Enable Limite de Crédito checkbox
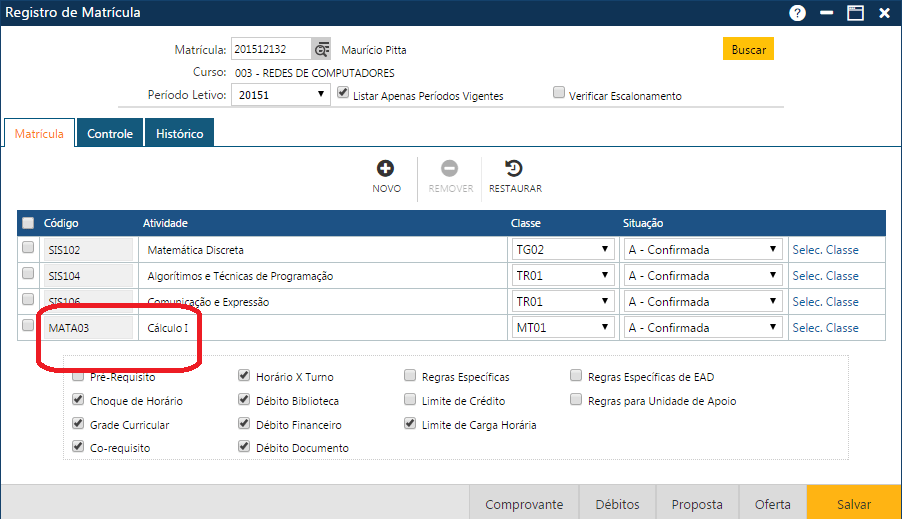 [410, 399]
